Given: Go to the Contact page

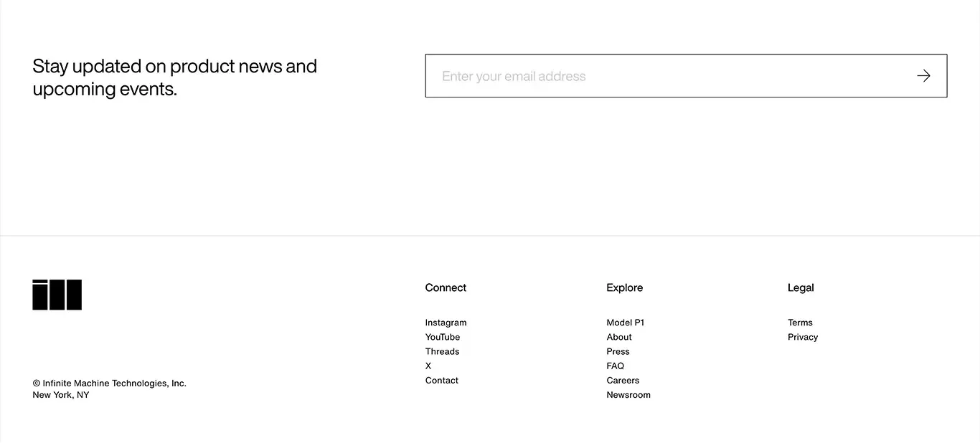Looking at the screenshot, I should click(442, 381).
